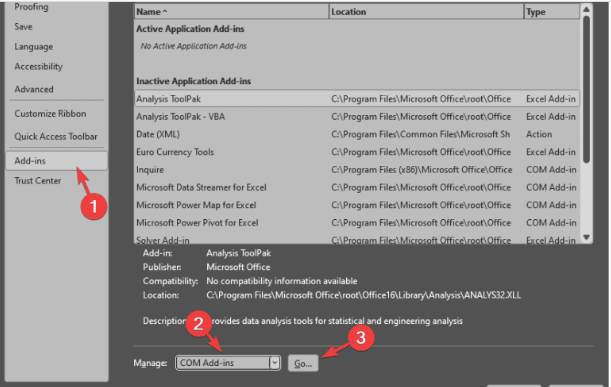Click the add-ins list scrollbar thumb
611x387 pixels.
click(x=586, y=89)
